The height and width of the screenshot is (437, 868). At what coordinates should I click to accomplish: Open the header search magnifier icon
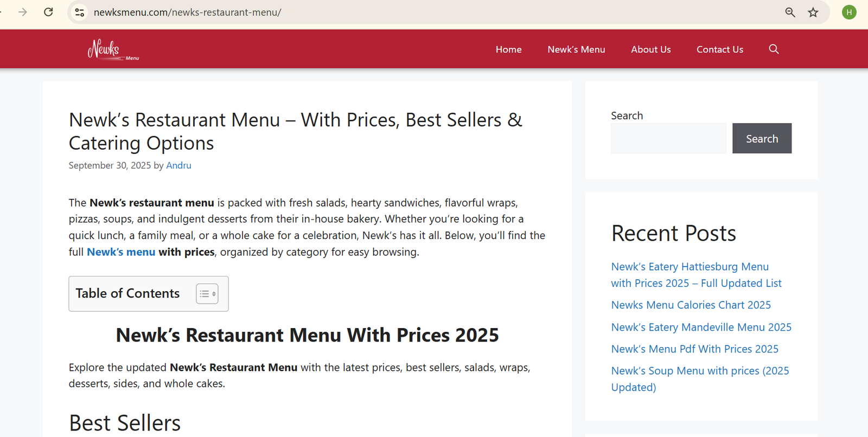point(774,49)
